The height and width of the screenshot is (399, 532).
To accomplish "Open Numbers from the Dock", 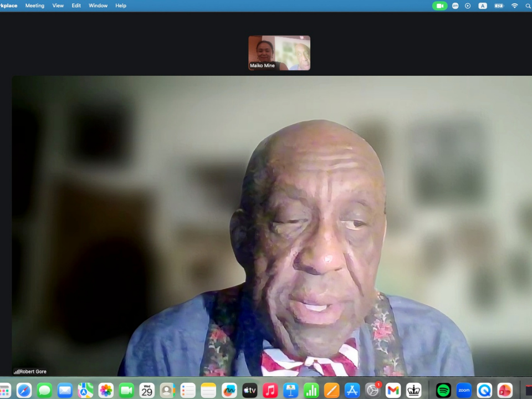I will pyautogui.click(x=311, y=391).
